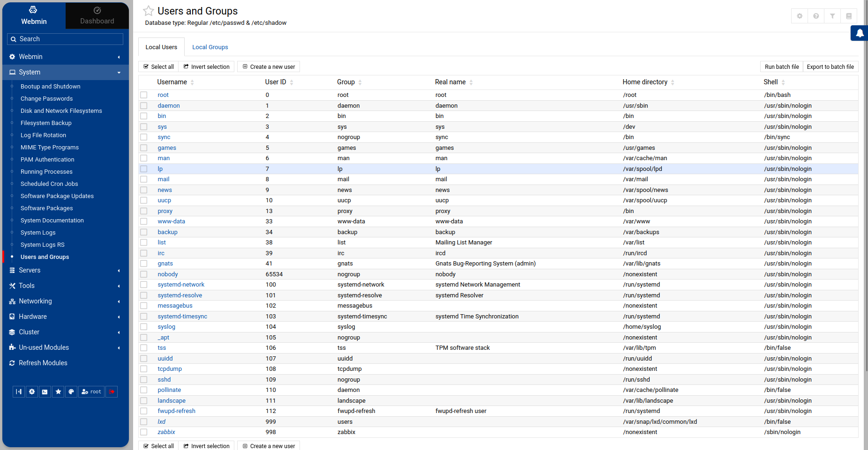
Task: Open the Dashboard tab
Action: [97, 15]
